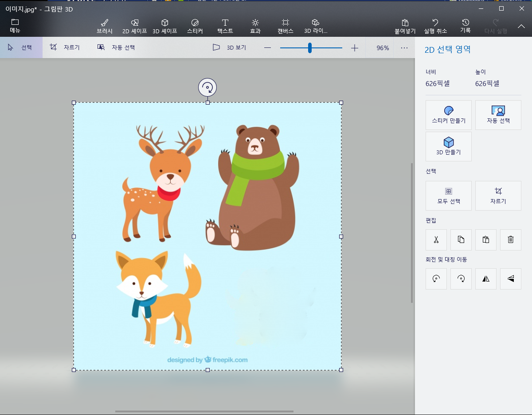
Task: Click the 2D 선택 영역 panel title
Action: 448,50
